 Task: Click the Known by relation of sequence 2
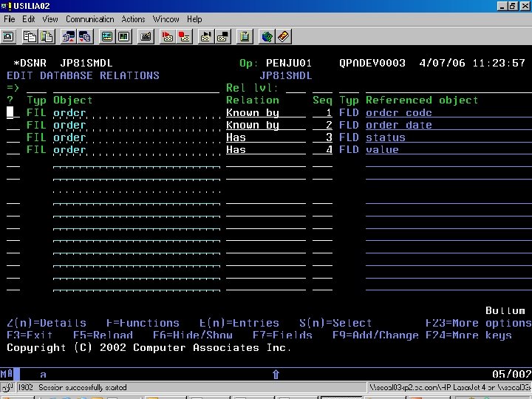click(x=266, y=125)
